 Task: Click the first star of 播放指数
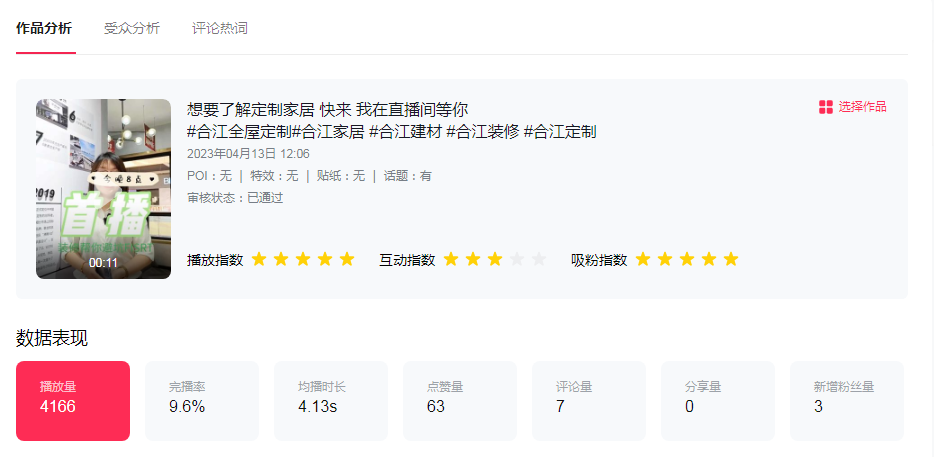pyautogui.click(x=259, y=260)
